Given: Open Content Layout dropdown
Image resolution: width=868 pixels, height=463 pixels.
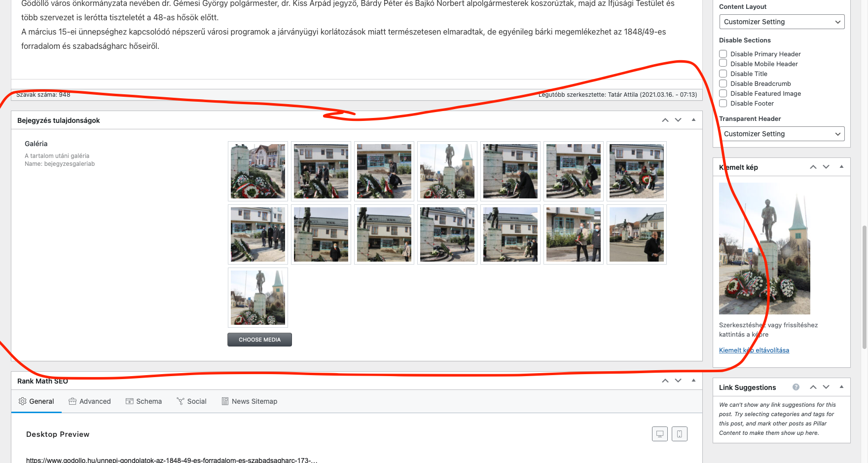Looking at the screenshot, I should point(781,22).
